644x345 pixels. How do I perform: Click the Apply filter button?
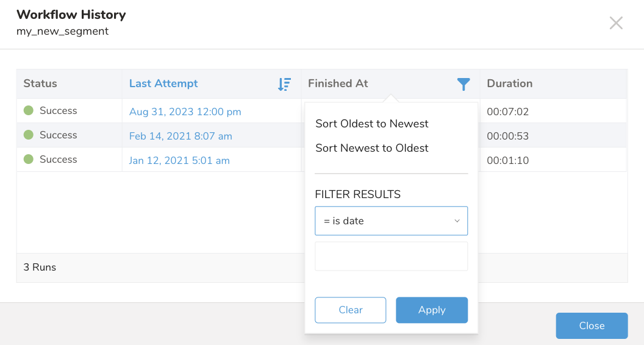pyautogui.click(x=432, y=310)
